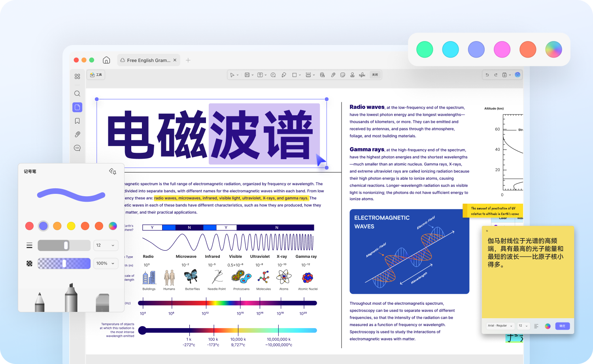This screenshot has width=593, height=364.
Task: Expand text box tool dropdown arrow
Action: (266, 75)
